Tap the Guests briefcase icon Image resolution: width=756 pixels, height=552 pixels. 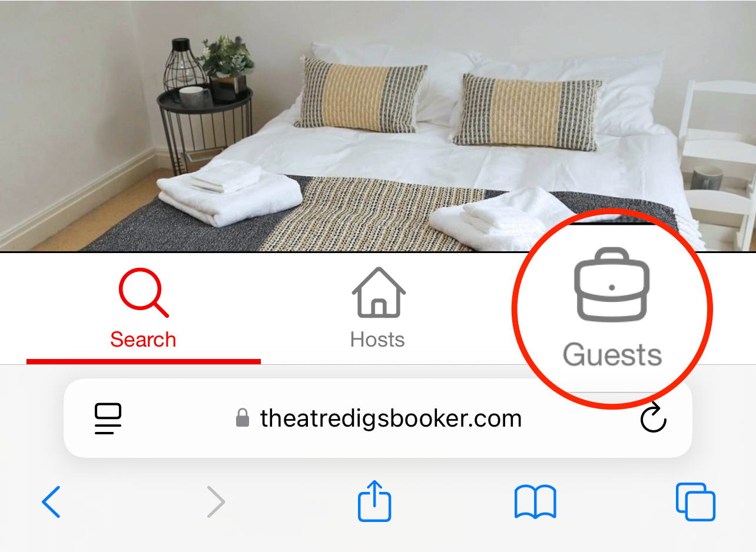612,285
